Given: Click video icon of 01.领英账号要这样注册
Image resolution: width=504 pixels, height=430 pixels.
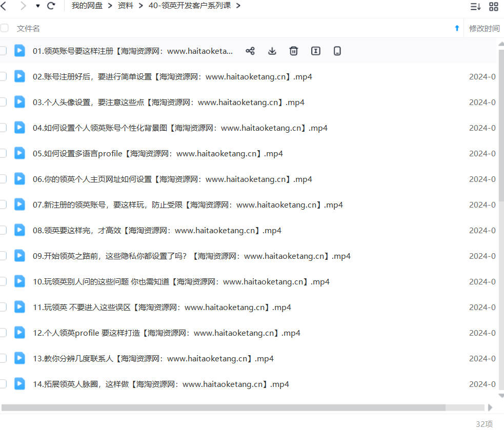Looking at the screenshot, I should [19, 50].
